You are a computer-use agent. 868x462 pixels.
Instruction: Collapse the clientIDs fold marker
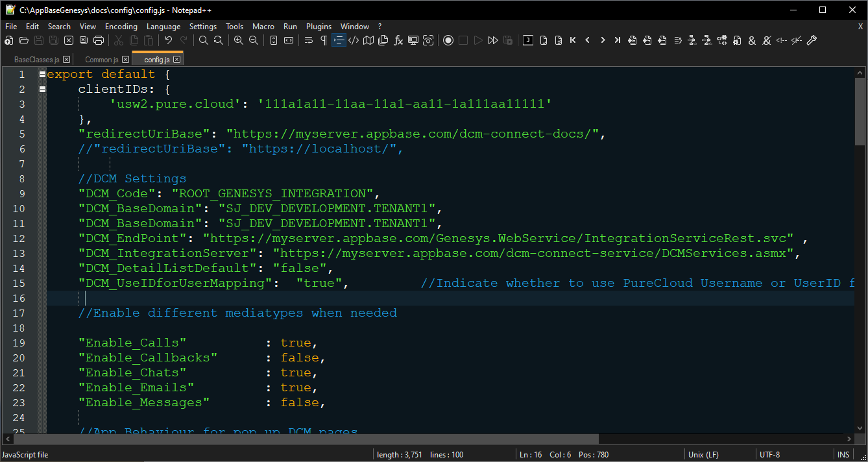coord(42,90)
